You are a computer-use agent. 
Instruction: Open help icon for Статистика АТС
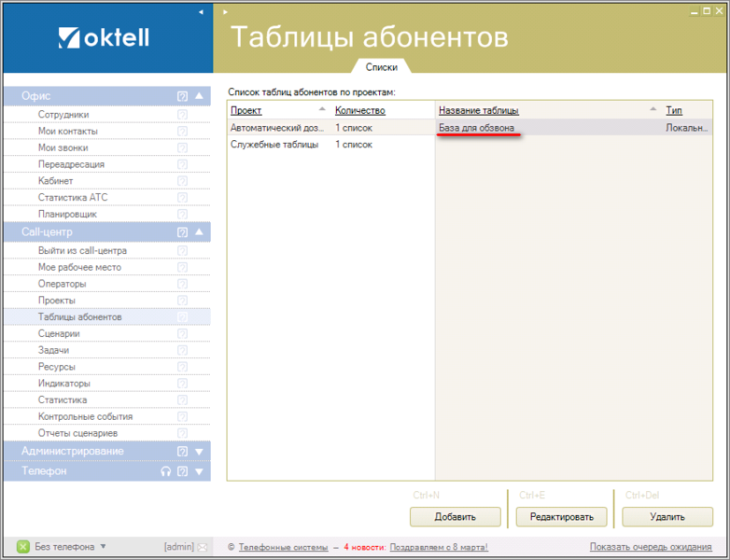183,198
